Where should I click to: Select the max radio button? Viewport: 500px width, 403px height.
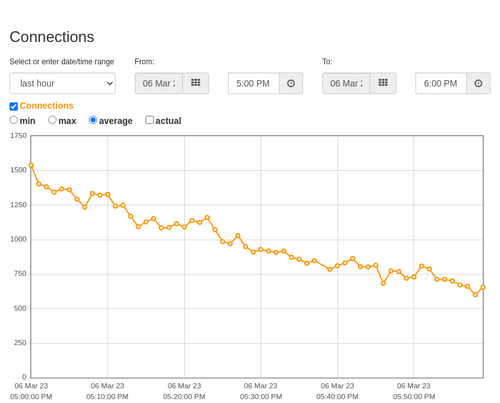click(x=52, y=120)
